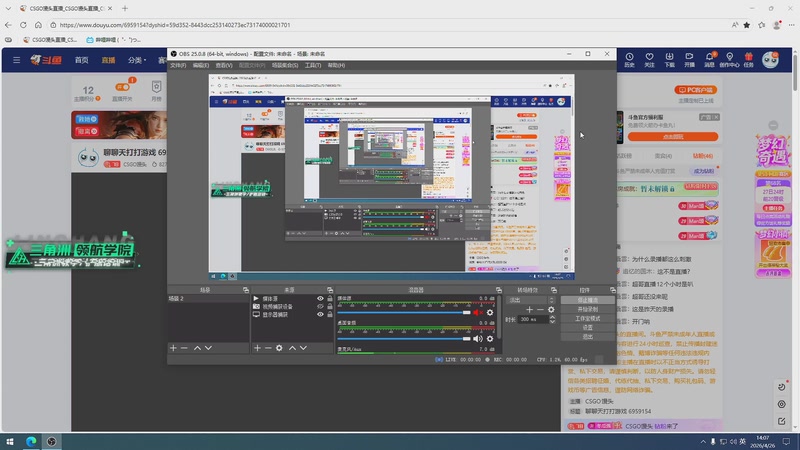Mute the desktop audio channel speaker
Viewport: 800px width, 450px height.
click(x=478, y=339)
